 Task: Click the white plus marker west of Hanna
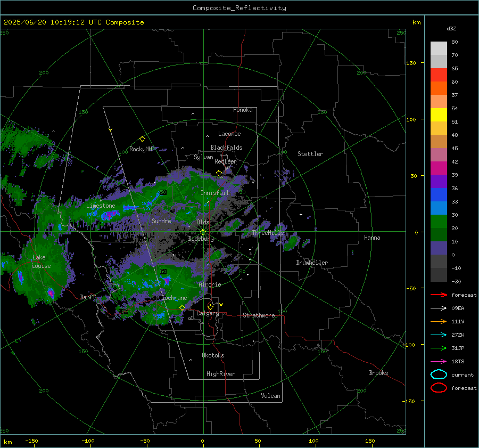(x=301, y=214)
